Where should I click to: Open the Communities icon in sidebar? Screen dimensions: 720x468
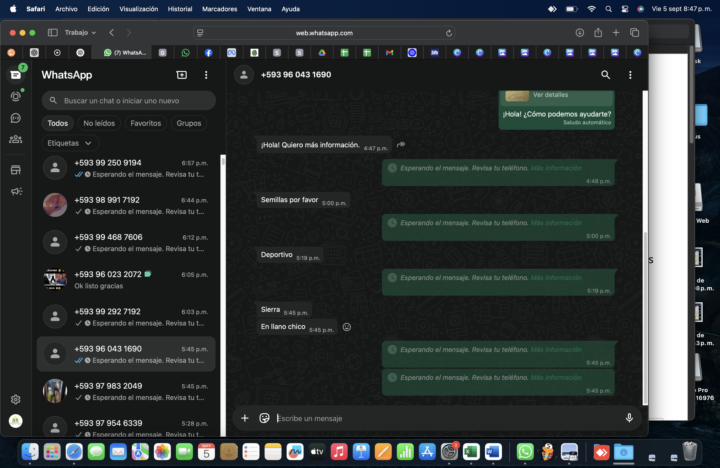point(16,139)
